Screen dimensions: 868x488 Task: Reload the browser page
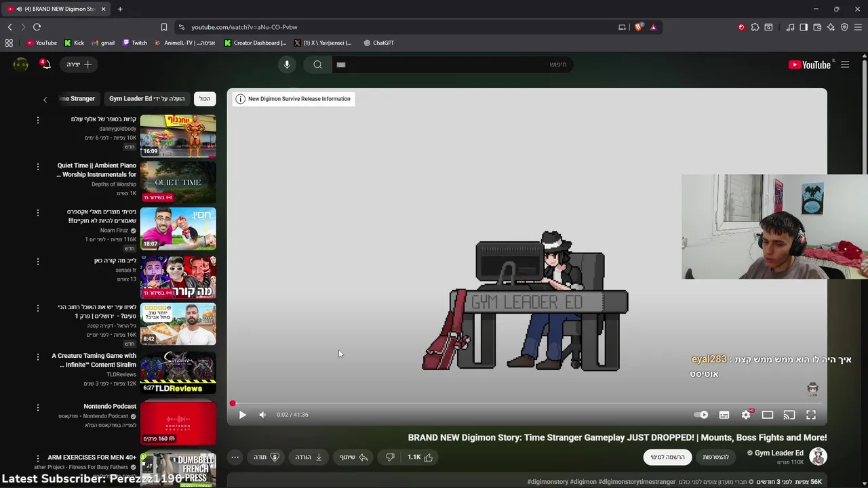point(37,27)
